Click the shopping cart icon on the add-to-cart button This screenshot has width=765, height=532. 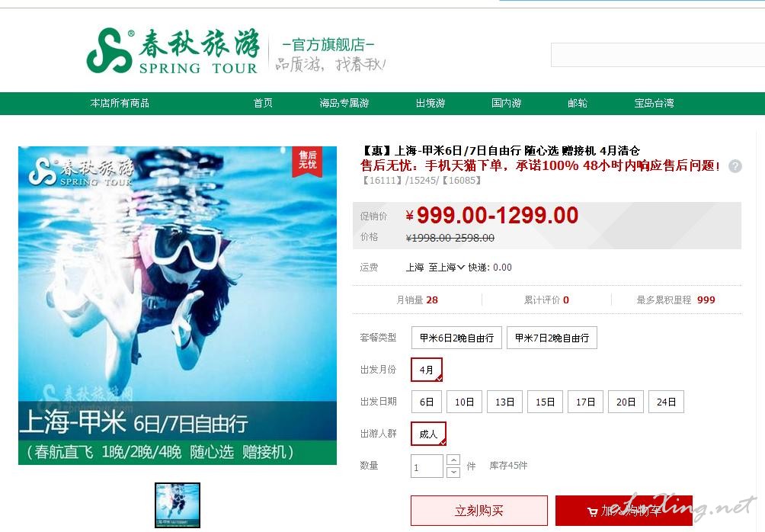pos(592,511)
